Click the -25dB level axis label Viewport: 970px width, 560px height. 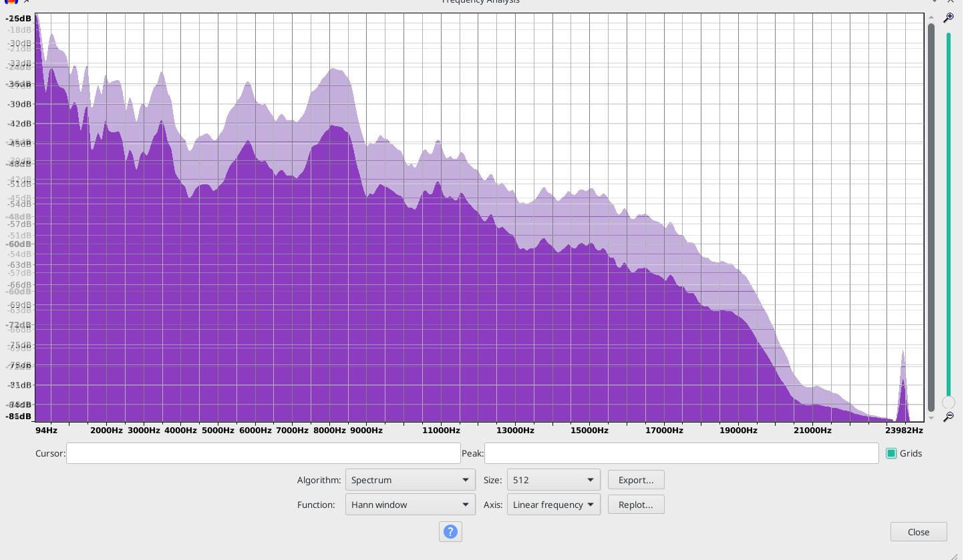click(x=19, y=18)
